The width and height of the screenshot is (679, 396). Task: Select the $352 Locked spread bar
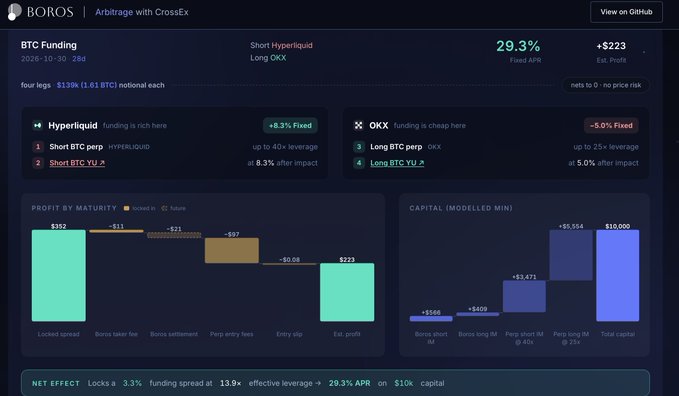pyautogui.click(x=59, y=276)
